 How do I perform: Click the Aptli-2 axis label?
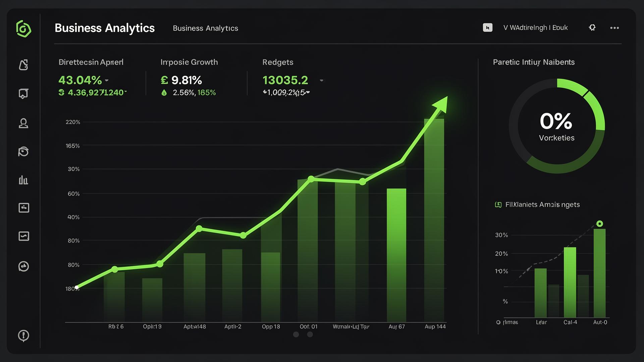pyautogui.click(x=233, y=326)
